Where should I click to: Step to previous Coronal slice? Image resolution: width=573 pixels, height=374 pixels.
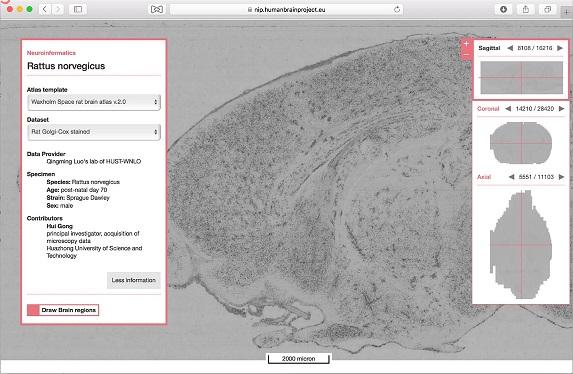pyautogui.click(x=508, y=109)
